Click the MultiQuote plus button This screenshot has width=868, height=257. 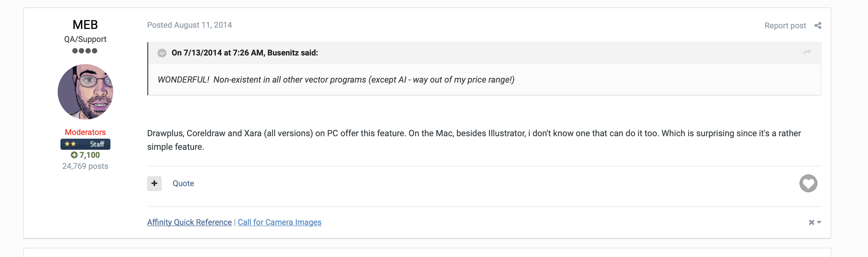point(154,184)
